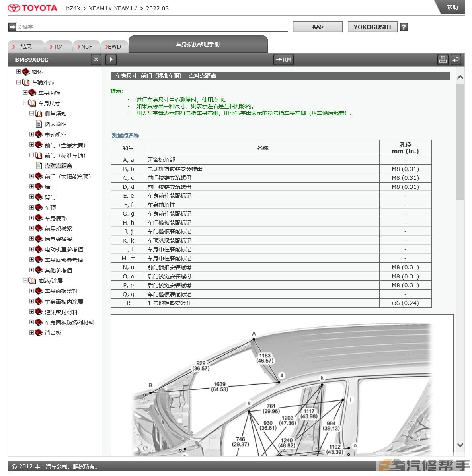Click the 车身面板 book icon
This screenshot has height=476, width=472.
32,93
